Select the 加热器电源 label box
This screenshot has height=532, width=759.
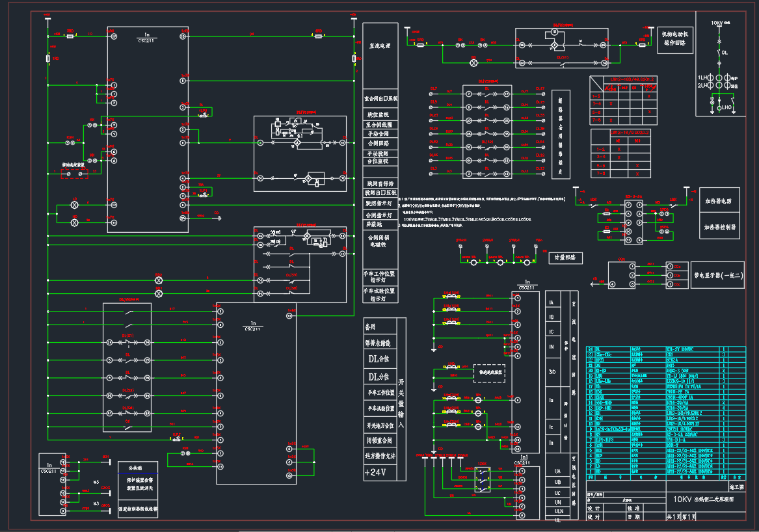pos(720,202)
